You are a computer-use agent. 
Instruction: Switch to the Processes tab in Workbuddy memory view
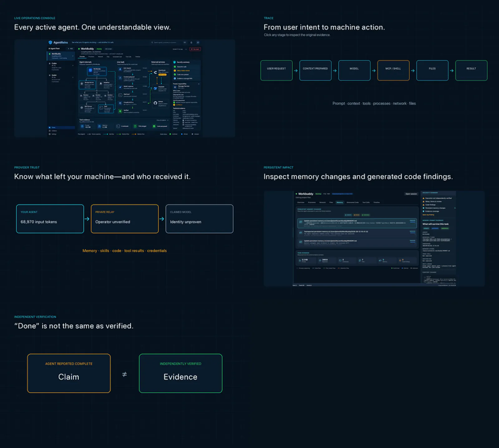(312, 202)
